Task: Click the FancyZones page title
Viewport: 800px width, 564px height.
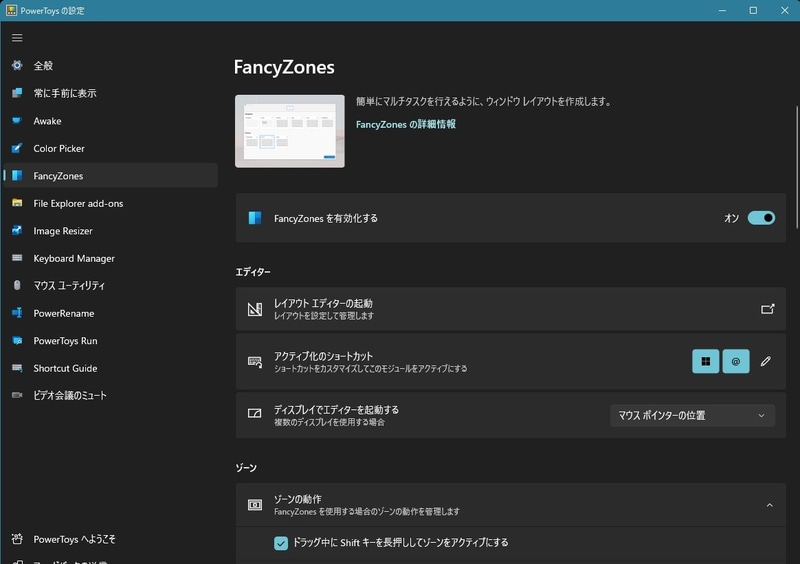Action: (284, 67)
